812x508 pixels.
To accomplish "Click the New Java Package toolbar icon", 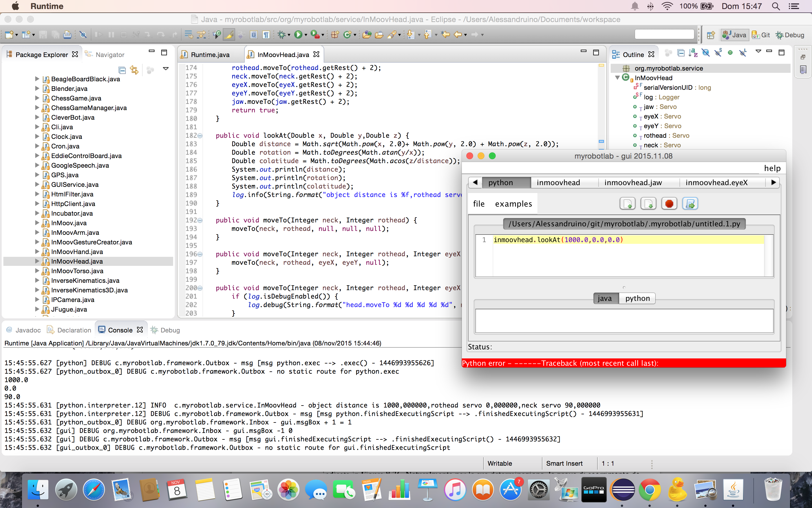I will point(335,35).
